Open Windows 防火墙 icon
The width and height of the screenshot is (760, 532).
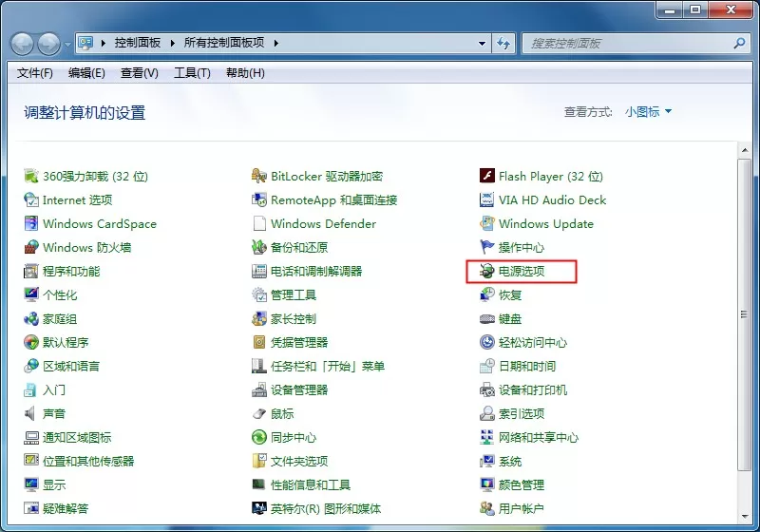(31, 247)
